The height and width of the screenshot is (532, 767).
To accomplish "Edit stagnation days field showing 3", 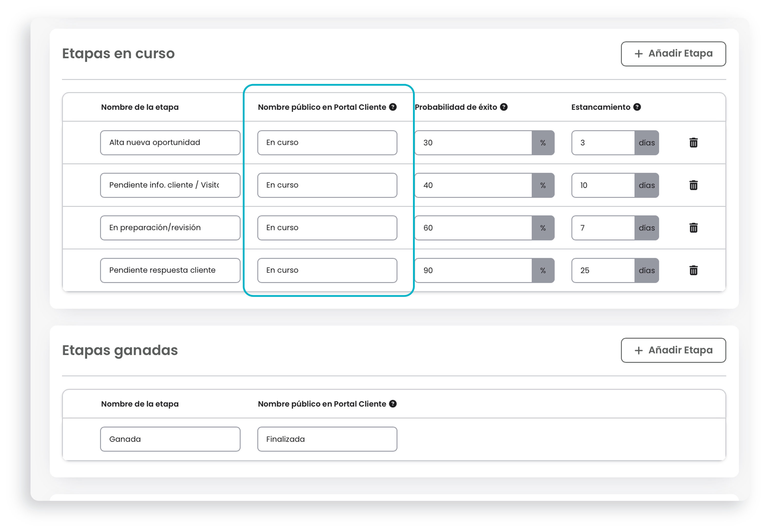I will pyautogui.click(x=603, y=143).
